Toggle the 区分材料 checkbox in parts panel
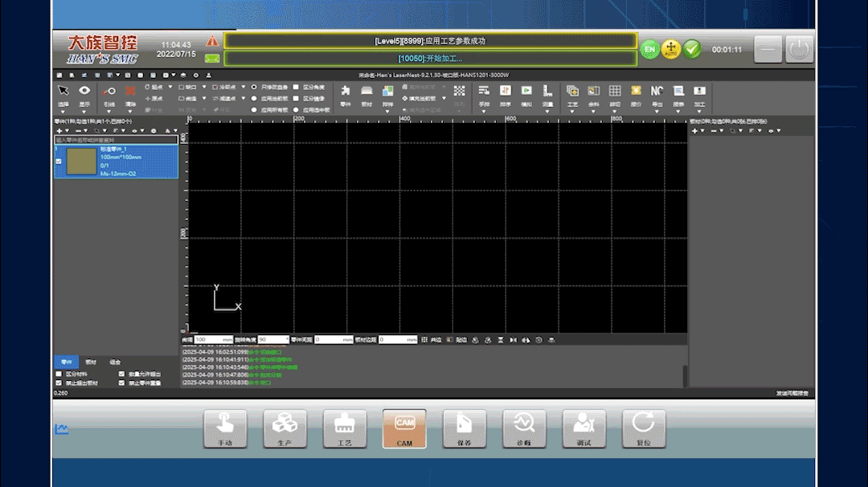 pos(59,374)
